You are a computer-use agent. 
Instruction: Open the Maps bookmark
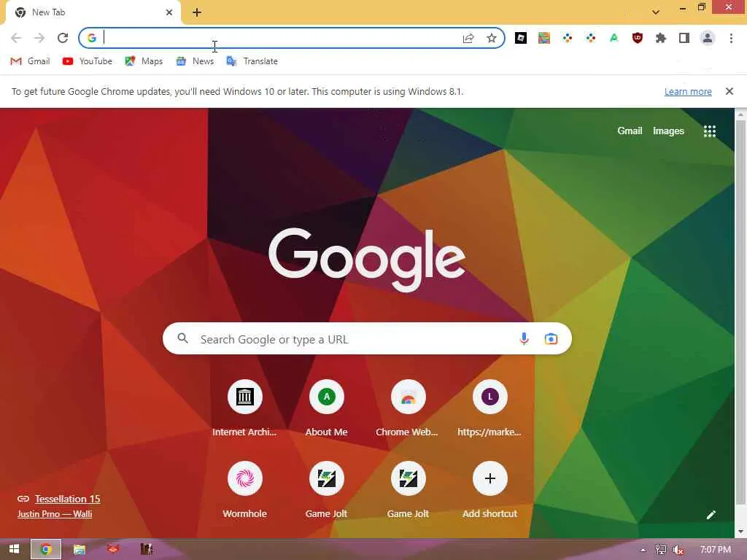pos(144,61)
